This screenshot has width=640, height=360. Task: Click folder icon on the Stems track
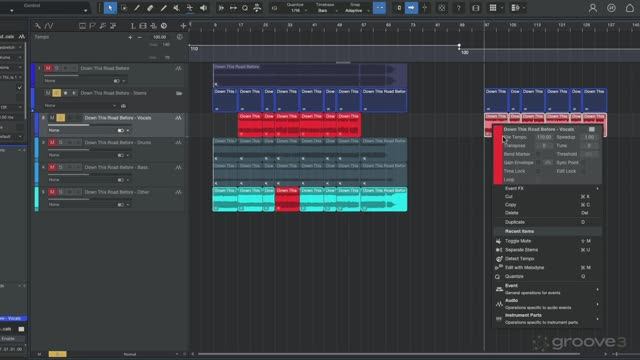[179, 93]
